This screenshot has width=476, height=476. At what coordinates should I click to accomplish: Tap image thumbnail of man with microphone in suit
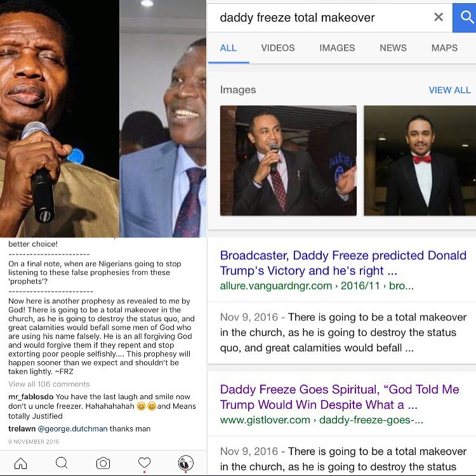pos(288,161)
